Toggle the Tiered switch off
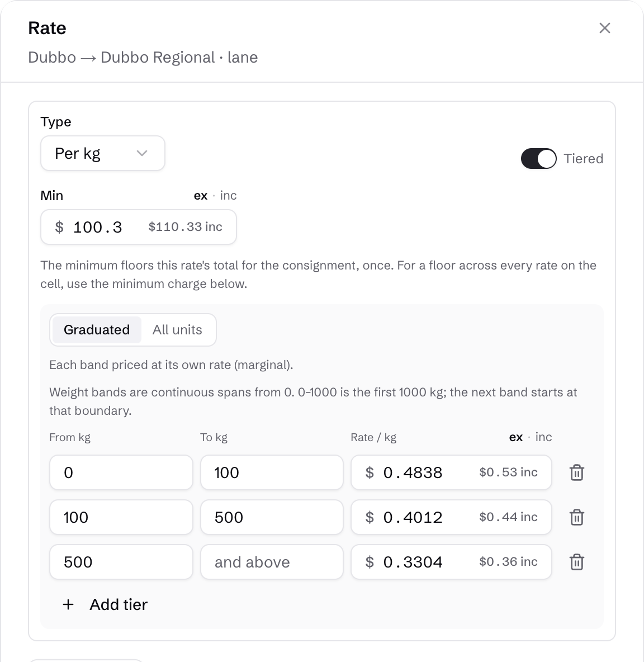Image resolution: width=644 pixels, height=662 pixels. (x=538, y=158)
